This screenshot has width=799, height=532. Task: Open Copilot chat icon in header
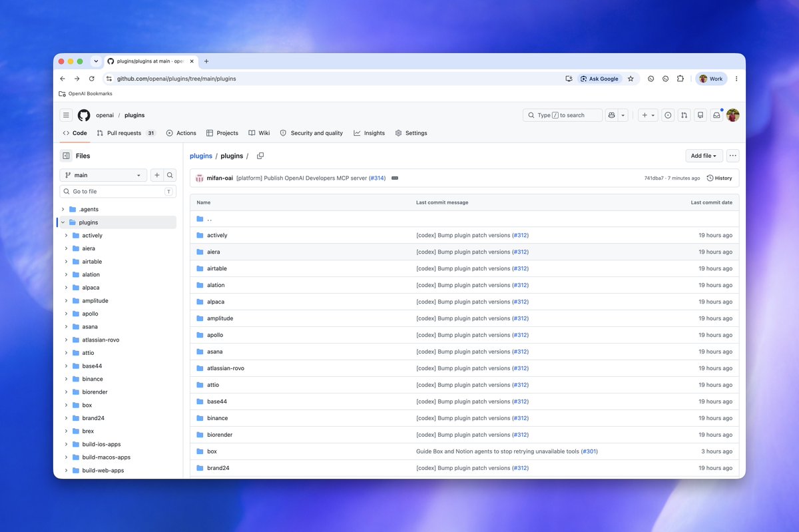coord(611,115)
